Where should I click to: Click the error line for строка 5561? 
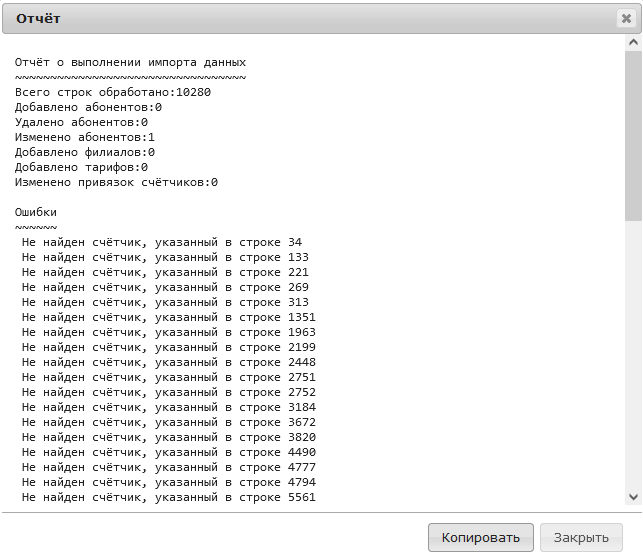pos(168,497)
